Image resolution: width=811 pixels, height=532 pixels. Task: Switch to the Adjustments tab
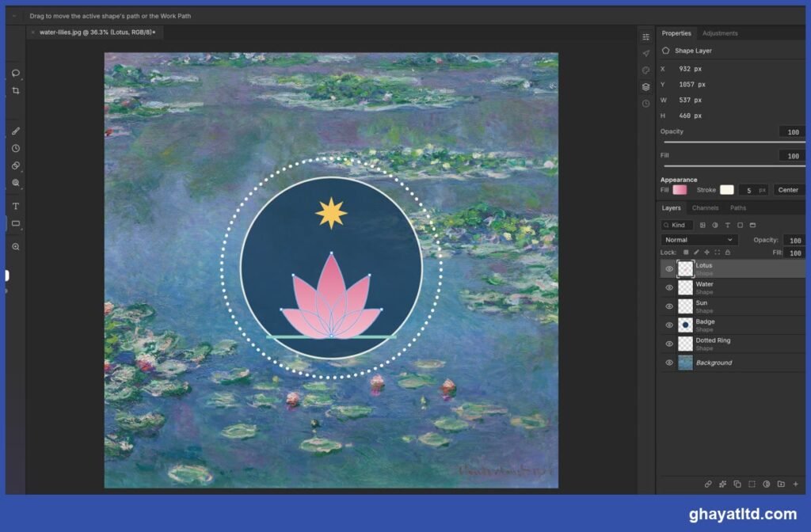720,33
